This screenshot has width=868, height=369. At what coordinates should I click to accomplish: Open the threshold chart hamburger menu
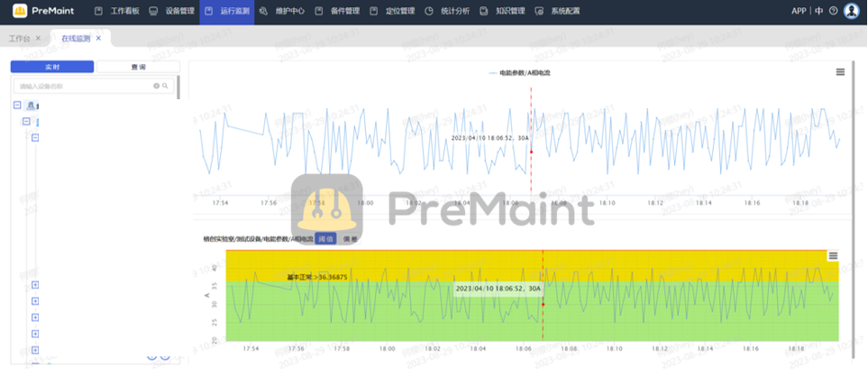pos(833,256)
